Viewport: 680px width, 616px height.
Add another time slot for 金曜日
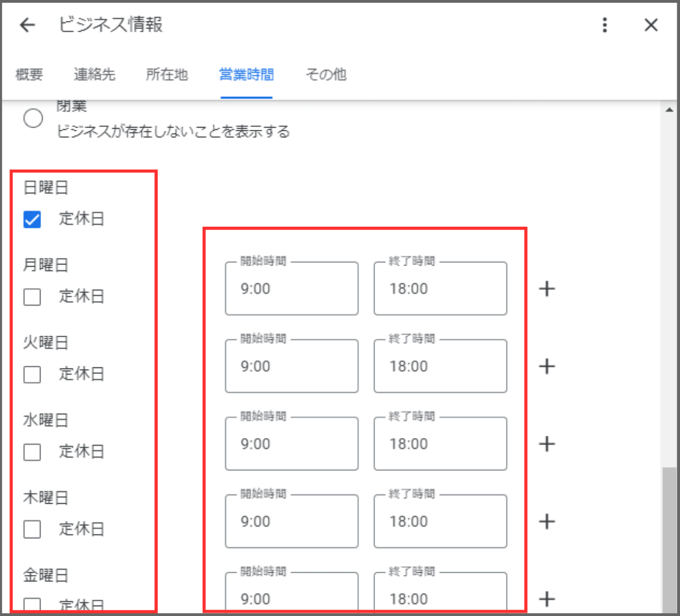[x=547, y=599]
